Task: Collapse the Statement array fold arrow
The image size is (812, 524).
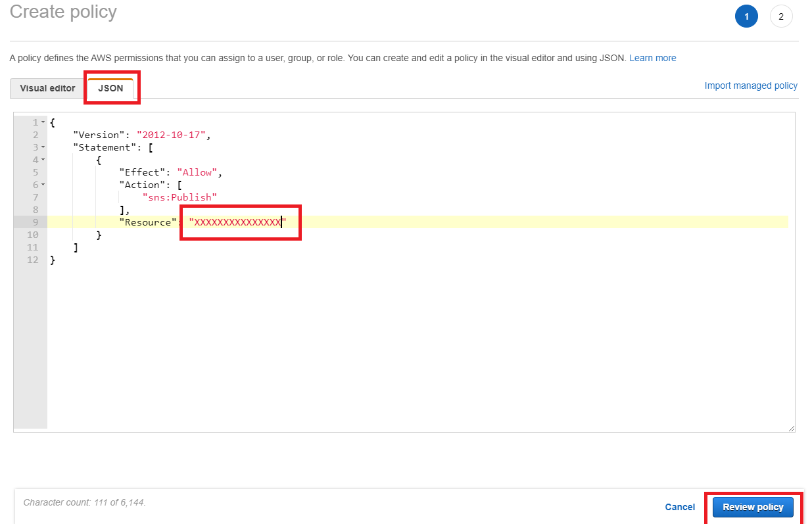Action: click(x=43, y=147)
